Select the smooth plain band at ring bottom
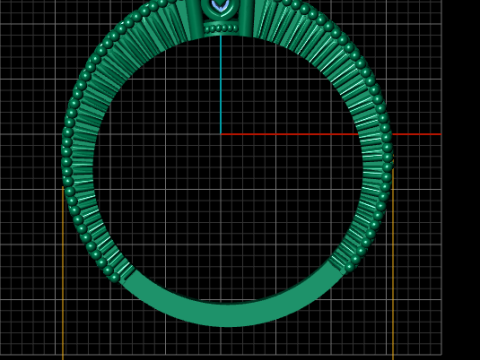 coord(230,314)
